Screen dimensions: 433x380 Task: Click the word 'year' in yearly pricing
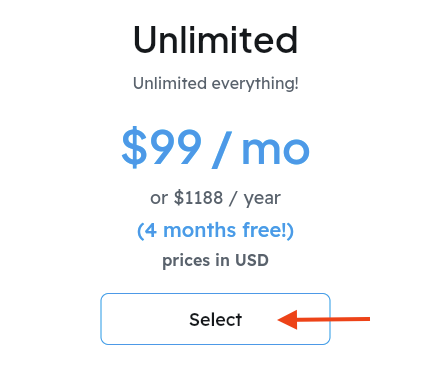262,199
